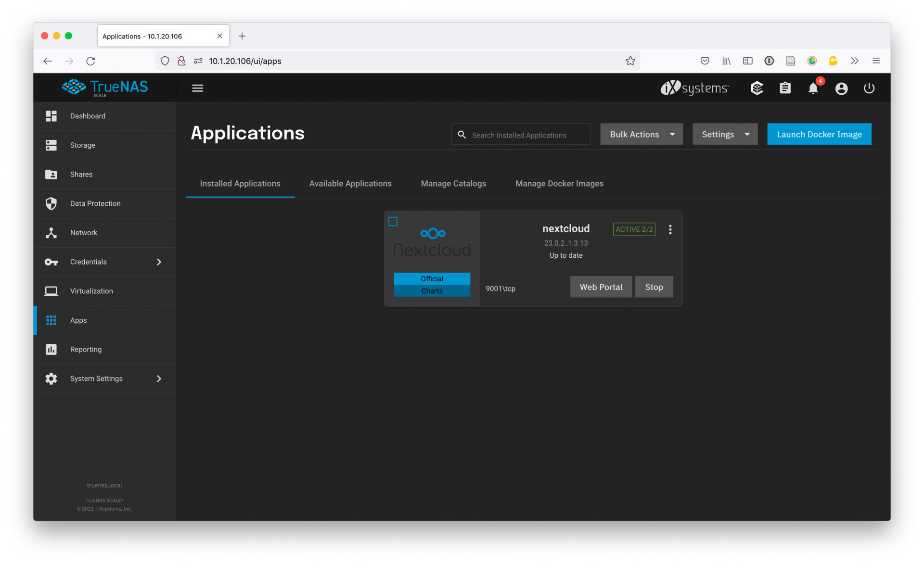Select the nextcloud app checkbox
The height and width of the screenshot is (565, 924).
coord(393,222)
